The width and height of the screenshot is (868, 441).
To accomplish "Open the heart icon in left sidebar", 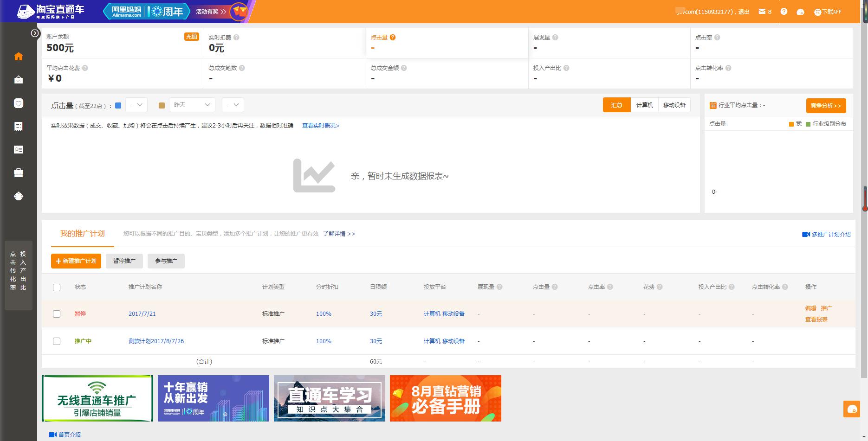I will tap(19, 103).
